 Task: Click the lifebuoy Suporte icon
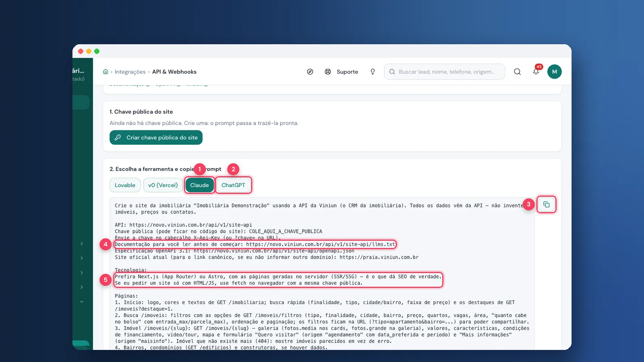click(x=328, y=72)
